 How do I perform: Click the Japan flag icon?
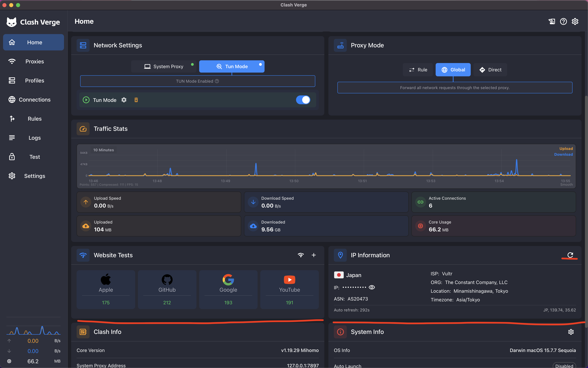(x=339, y=275)
